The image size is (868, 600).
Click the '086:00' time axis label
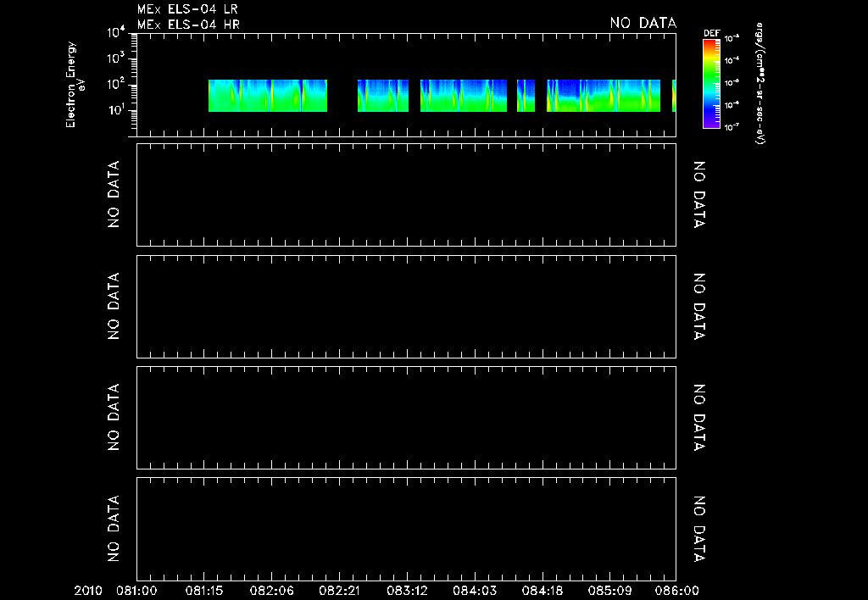click(x=677, y=592)
